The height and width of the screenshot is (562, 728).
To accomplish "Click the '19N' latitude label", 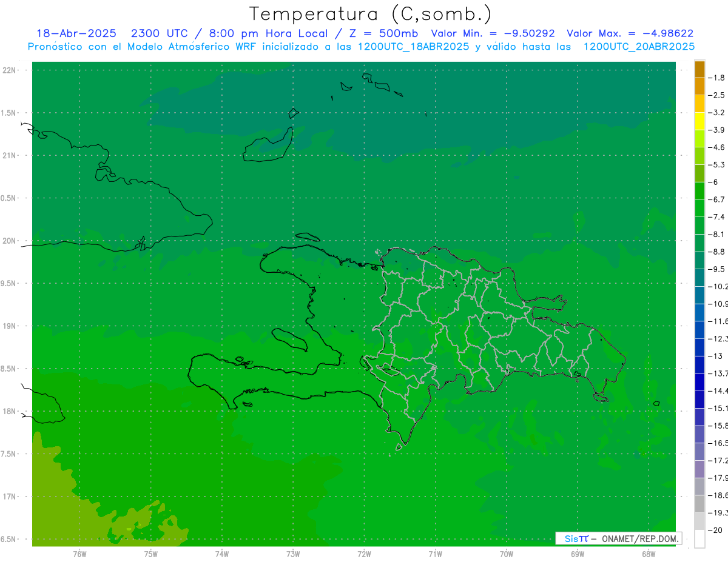I will 10,326.
